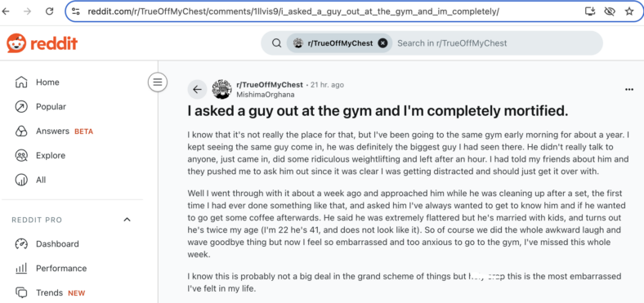Open the Dashboard gauge icon
Image resolution: width=644 pixels, height=303 pixels.
[x=21, y=244]
